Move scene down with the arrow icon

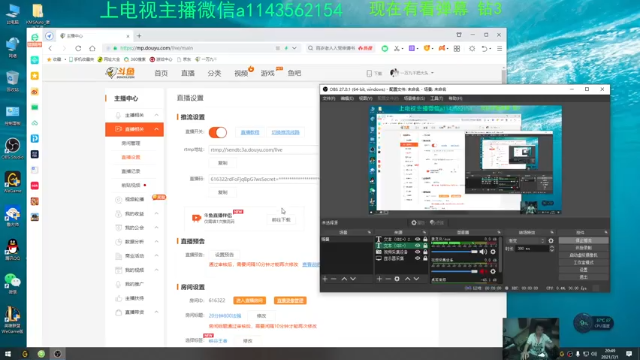pyautogui.click(x=353, y=279)
